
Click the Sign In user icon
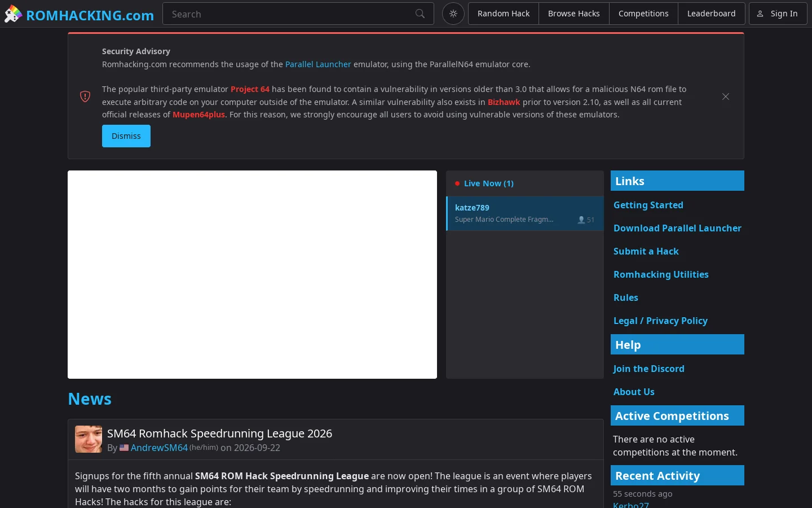[x=760, y=14]
